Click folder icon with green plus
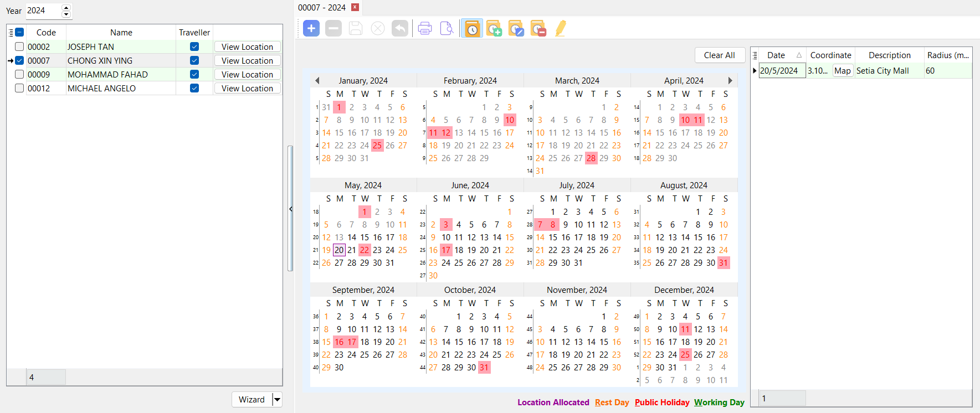Viewport: 980px width, 413px height. tap(494, 28)
